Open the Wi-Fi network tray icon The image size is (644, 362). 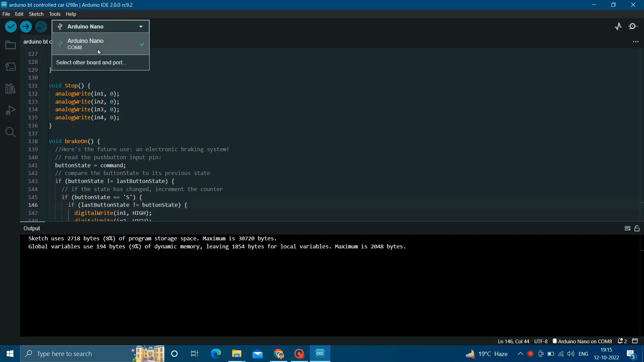point(561,354)
